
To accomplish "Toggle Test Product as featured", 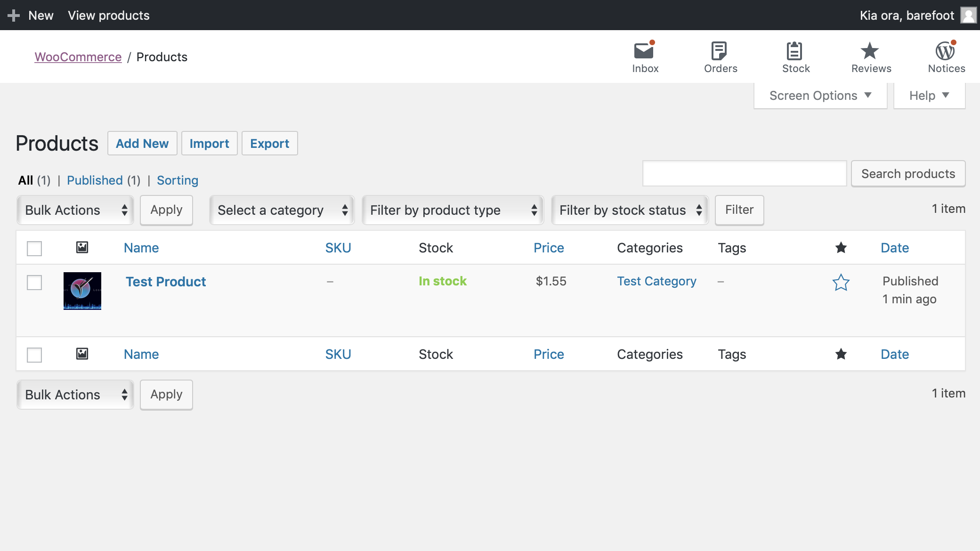I will click(841, 283).
